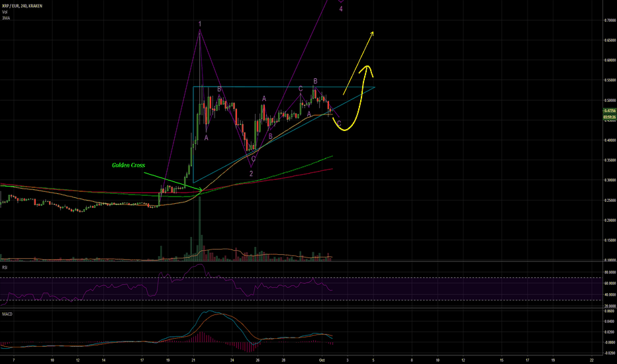Click the MACD 0.0400 scale label
Screen dimensions: 617x364
click(x=610, y=322)
